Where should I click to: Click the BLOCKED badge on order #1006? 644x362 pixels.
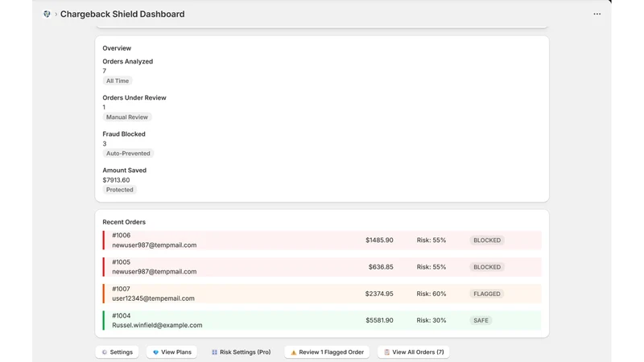[x=487, y=240]
